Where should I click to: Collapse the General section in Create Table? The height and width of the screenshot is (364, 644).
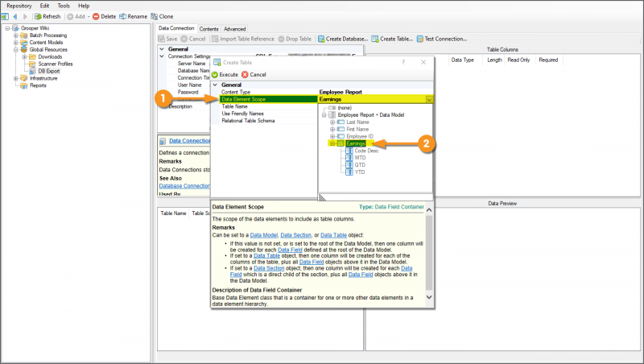[216, 85]
